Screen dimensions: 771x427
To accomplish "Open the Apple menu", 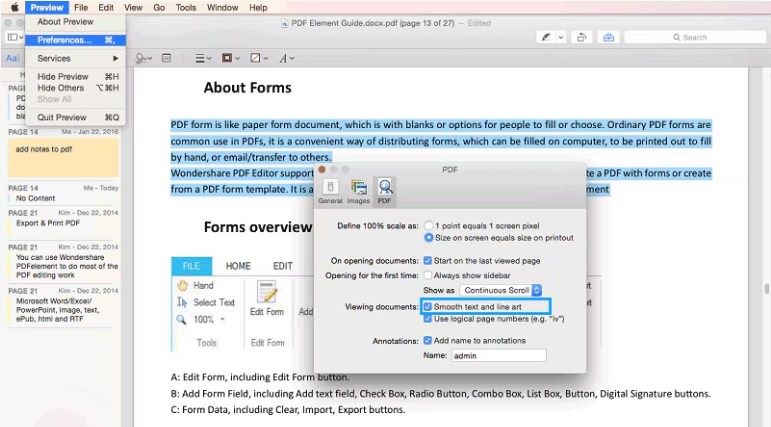I will 15,7.
